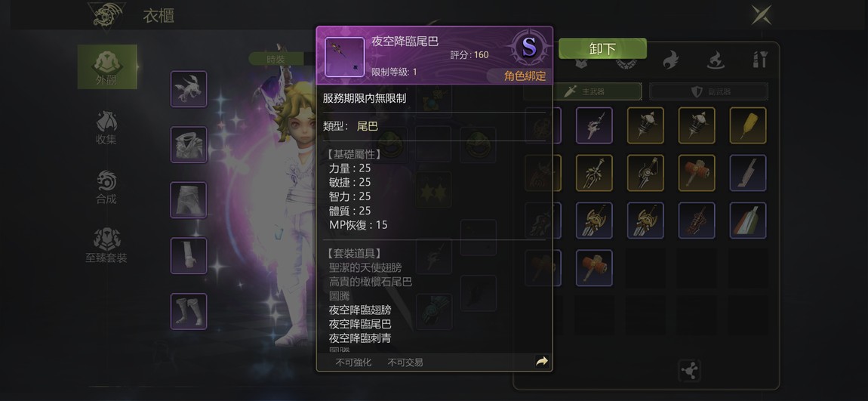Select the 副武器 sub weapon tab

(x=709, y=91)
